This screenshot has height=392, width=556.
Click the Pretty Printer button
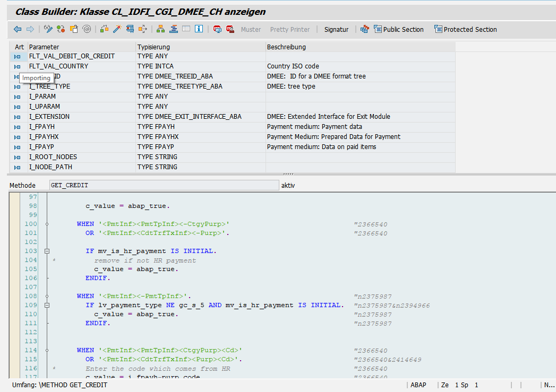pos(290,29)
